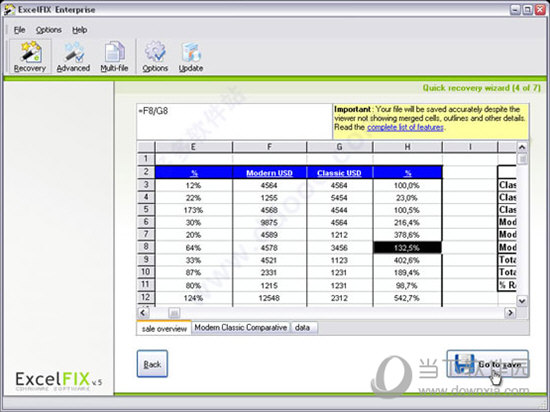
Task: Click the horizontal scrollbar right arrow
Action: click(510, 312)
